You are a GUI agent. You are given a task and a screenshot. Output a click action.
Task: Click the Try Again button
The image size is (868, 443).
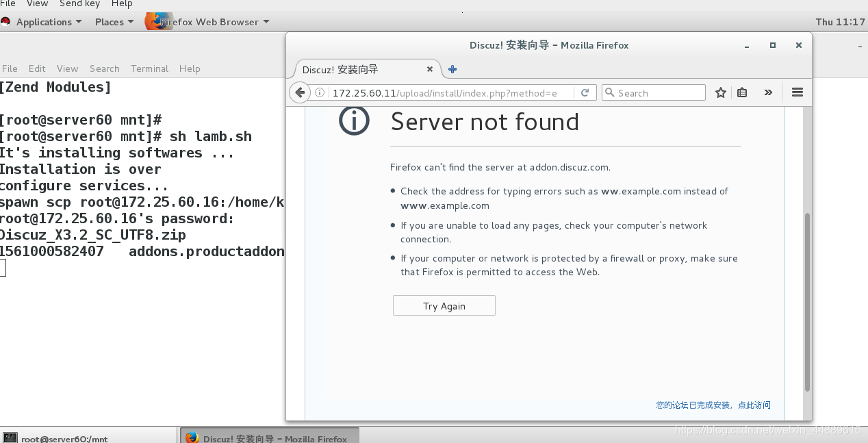coord(444,305)
